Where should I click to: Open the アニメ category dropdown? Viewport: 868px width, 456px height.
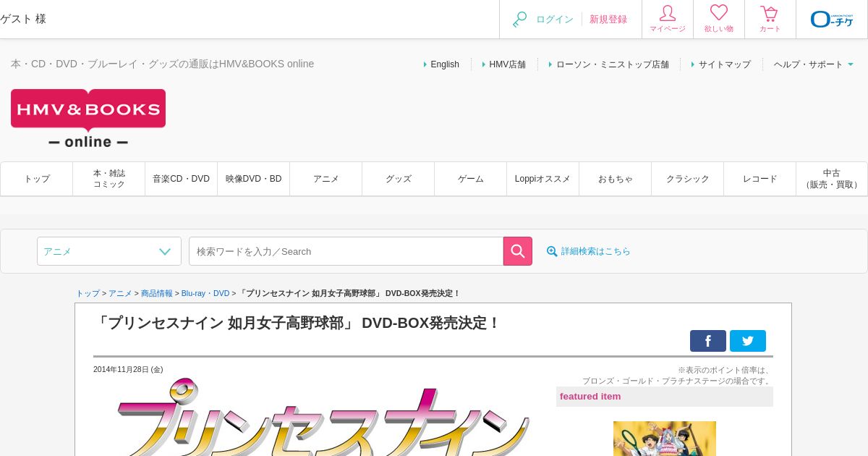[x=109, y=251]
